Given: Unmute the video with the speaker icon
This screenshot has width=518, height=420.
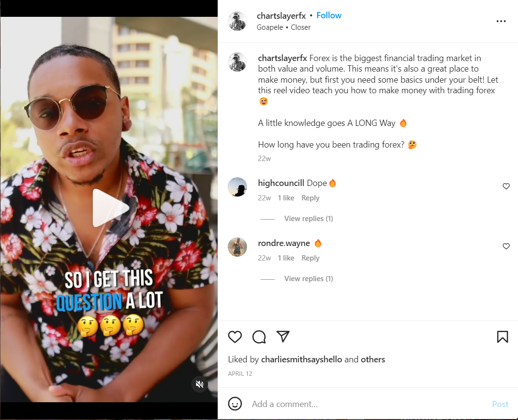Looking at the screenshot, I should tap(200, 384).
